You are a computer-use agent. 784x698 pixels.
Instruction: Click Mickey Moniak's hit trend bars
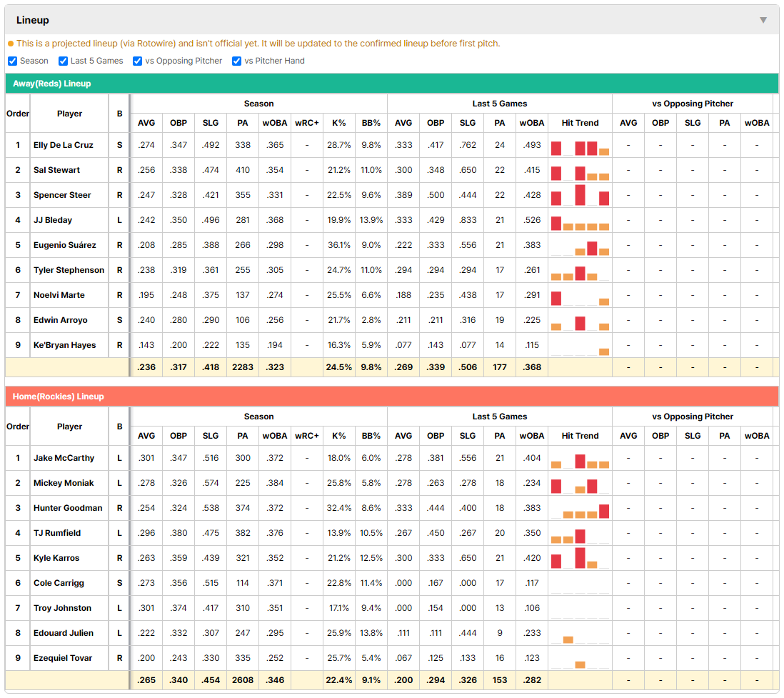tap(580, 486)
